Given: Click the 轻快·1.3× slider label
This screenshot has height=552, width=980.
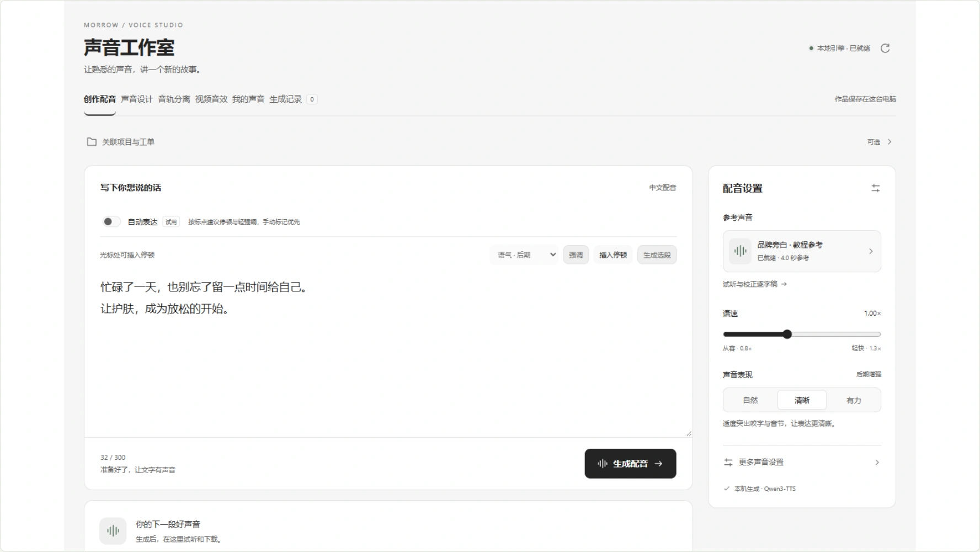Looking at the screenshot, I should pyautogui.click(x=866, y=348).
